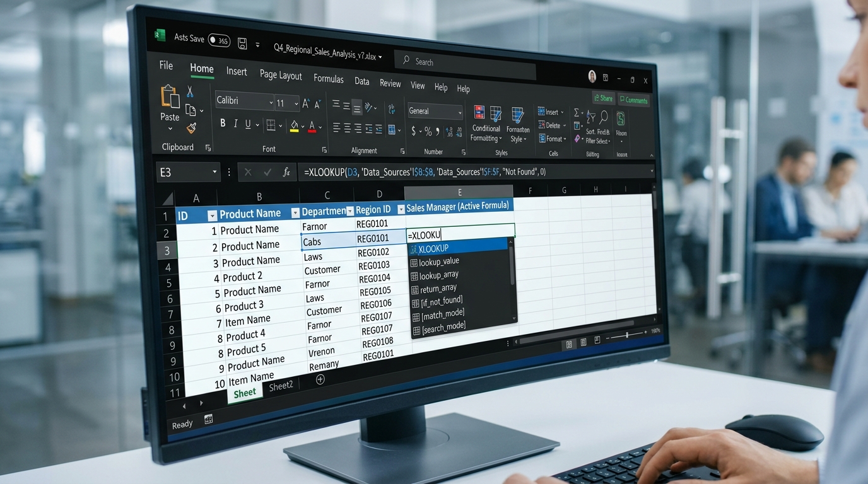Open the Region ID filter dropdown
The image size is (868, 484).
401,209
